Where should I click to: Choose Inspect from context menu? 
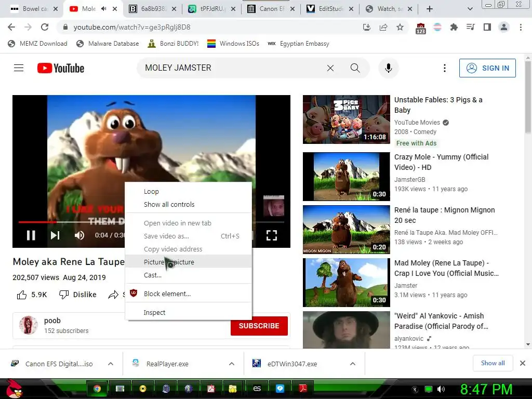[188, 312]
